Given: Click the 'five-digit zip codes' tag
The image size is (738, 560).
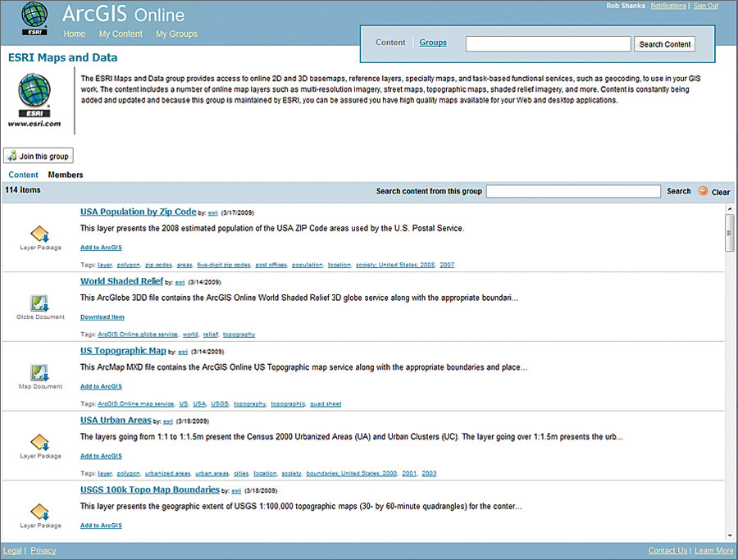Looking at the screenshot, I should tap(224, 265).
